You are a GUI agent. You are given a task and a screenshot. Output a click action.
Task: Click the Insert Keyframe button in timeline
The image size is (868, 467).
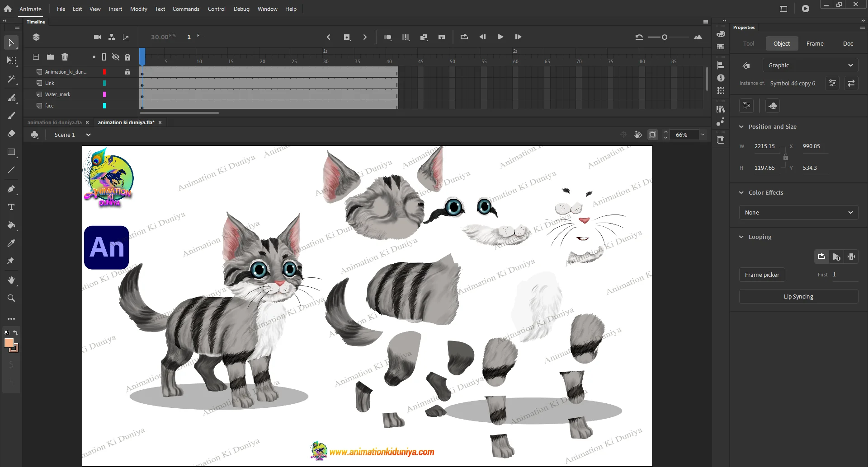coord(347,37)
